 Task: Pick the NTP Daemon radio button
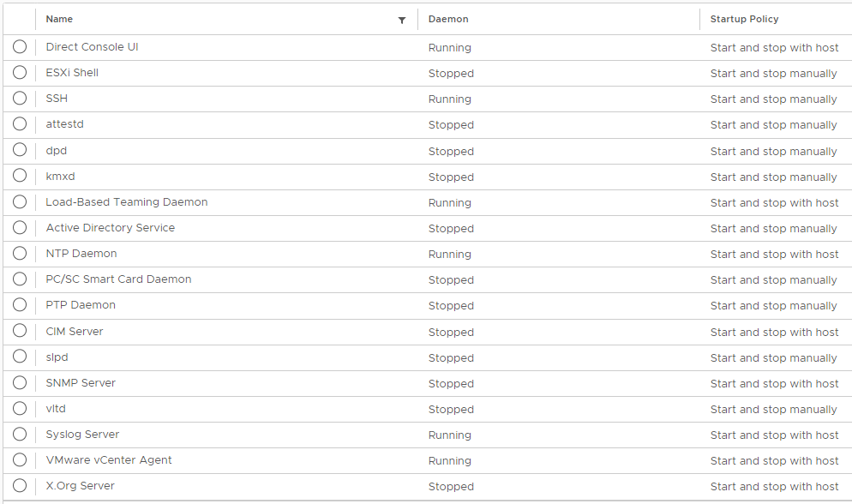click(20, 253)
